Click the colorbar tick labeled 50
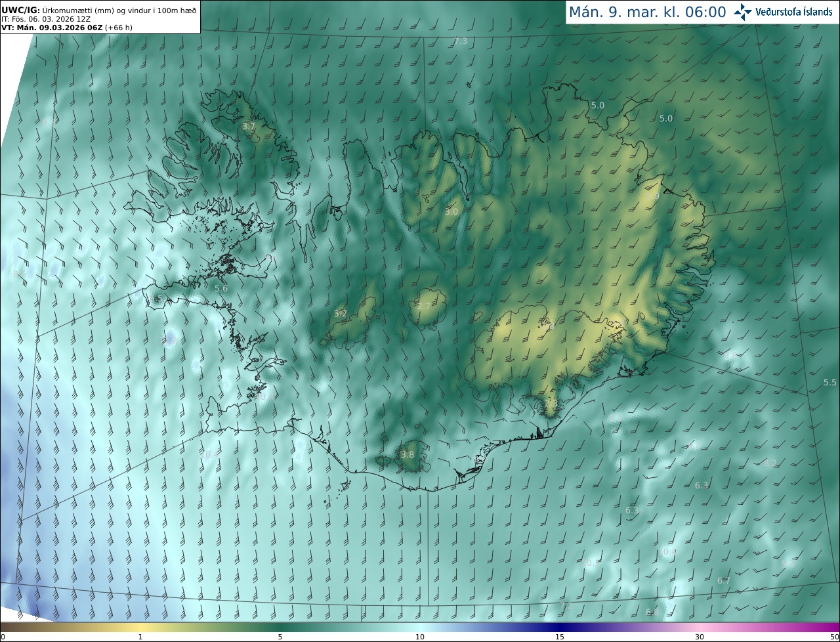 click(834, 637)
